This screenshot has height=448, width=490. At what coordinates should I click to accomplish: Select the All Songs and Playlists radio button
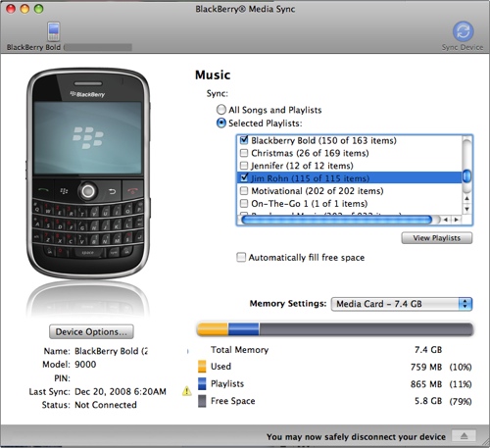[x=221, y=110]
